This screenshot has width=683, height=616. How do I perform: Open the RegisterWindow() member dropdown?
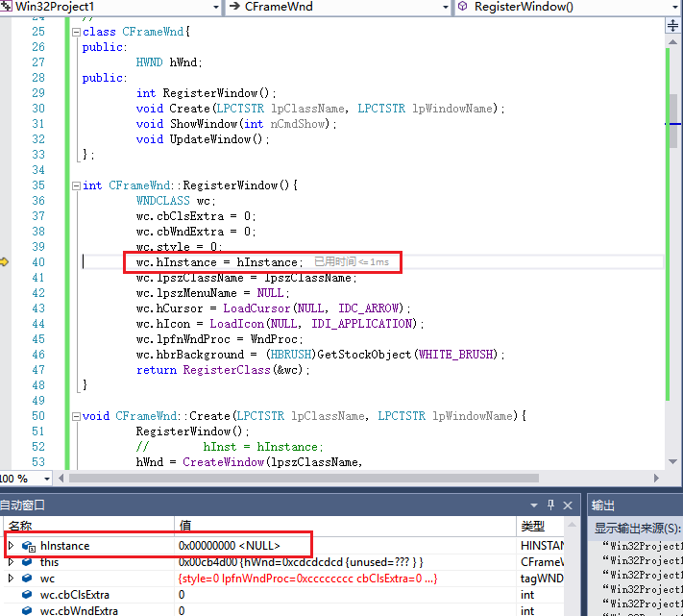pyautogui.click(x=675, y=7)
